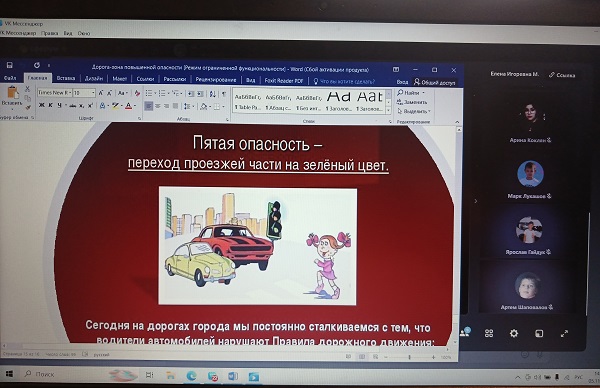
Task: Click the Общий доступ share button
Action: [x=435, y=82]
